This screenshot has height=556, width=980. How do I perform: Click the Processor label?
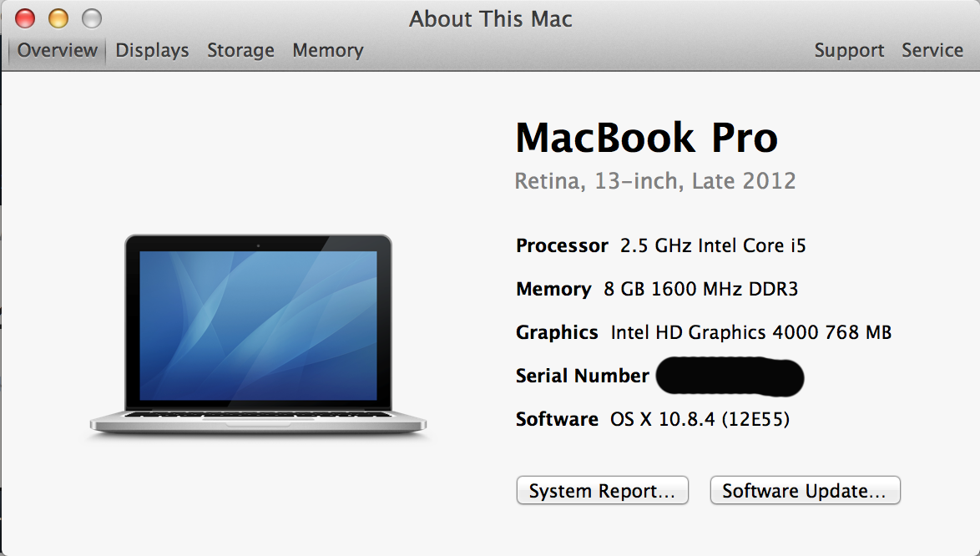562,245
